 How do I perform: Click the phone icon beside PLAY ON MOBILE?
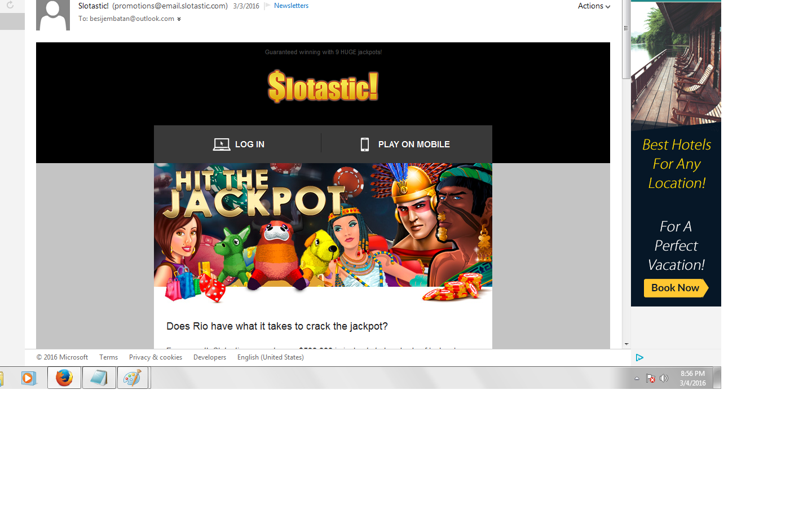(x=365, y=144)
